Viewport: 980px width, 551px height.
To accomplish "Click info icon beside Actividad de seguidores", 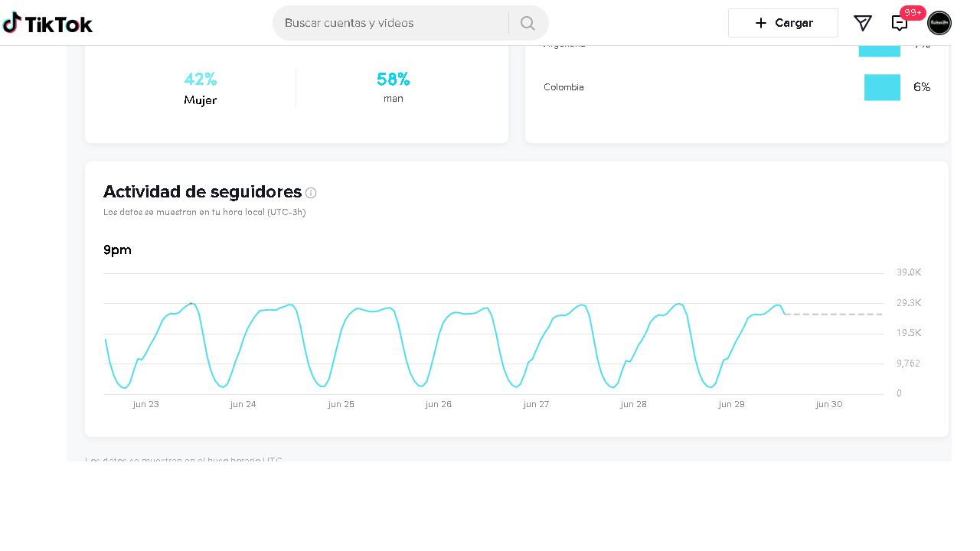I will click(311, 193).
